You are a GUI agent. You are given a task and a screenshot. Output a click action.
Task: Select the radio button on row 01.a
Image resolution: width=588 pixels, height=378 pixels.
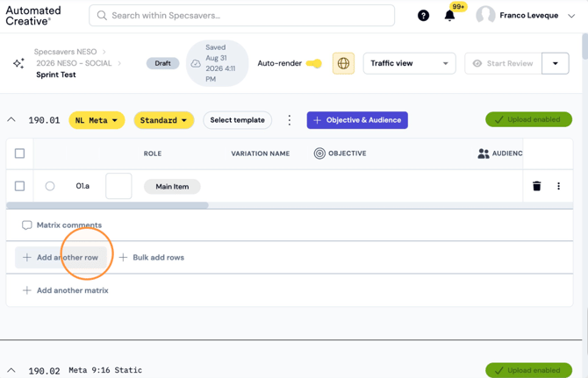[50, 186]
